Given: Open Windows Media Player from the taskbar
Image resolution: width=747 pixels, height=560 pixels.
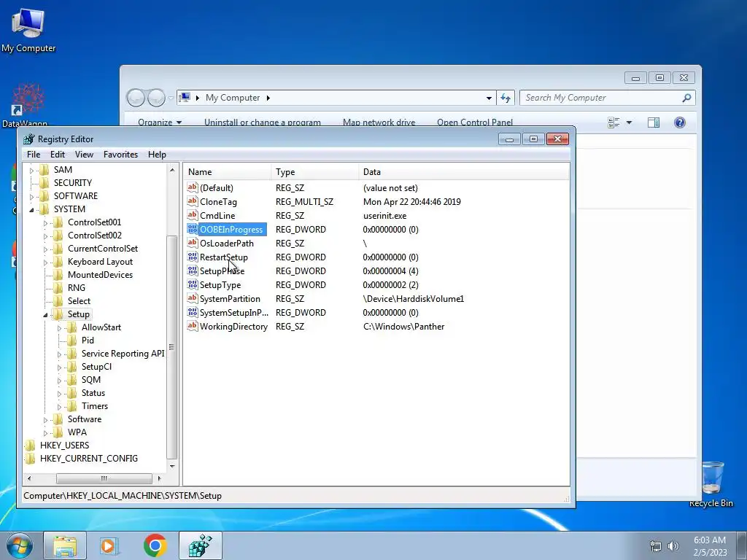Looking at the screenshot, I should coord(109,545).
